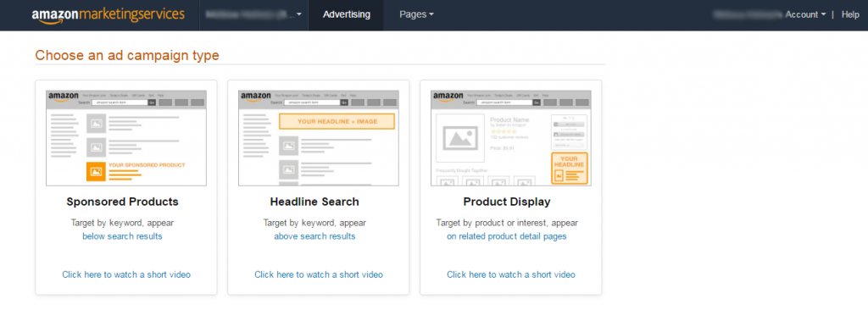Open the Help link
Image resolution: width=868 pixels, height=310 pixels.
(x=850, y=15)
